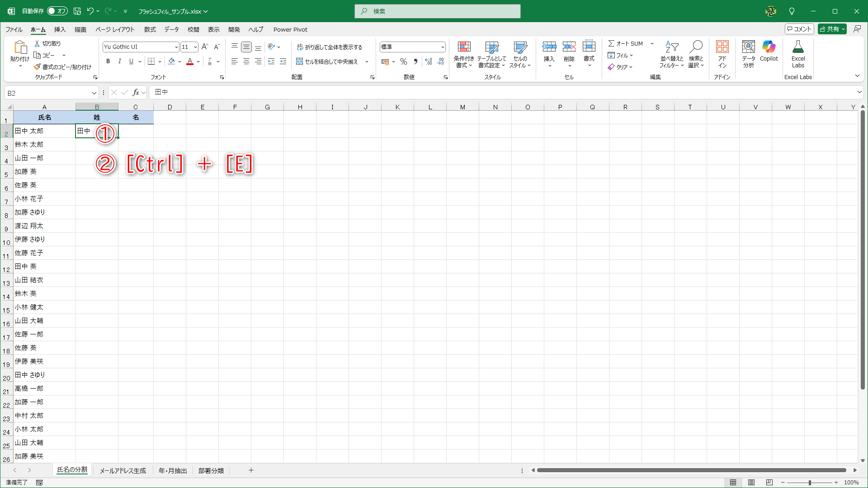The image size is (868, 488).
Task: Apply AutoSum (オートSUM)
Action: (626, 43)
